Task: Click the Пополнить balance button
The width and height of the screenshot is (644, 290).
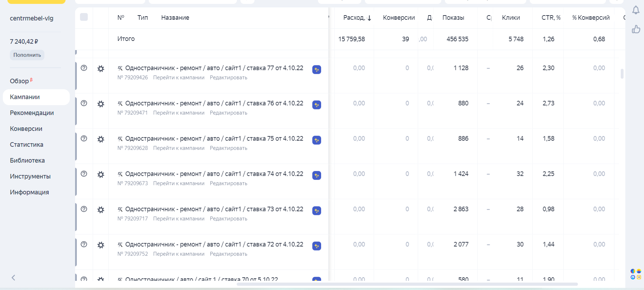Action: (x=27, y=55)
